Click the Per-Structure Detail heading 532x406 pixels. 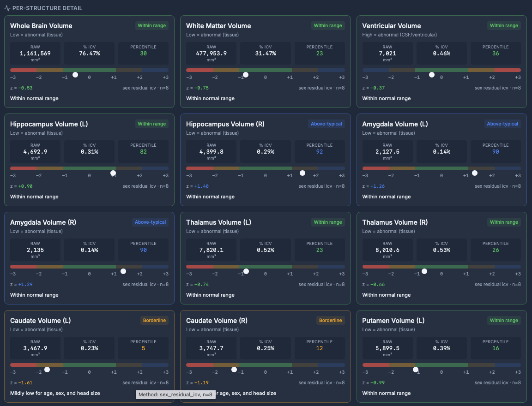pyautogui.click(x=47, y=8)
